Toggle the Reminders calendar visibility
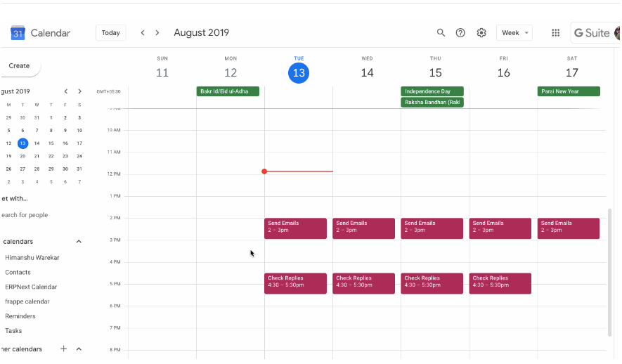Screen dimensions: 622x364 click(20, 316)
